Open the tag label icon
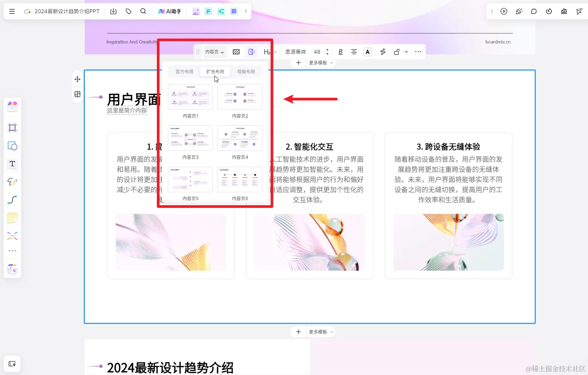This screenshot has height=375, width=588. click(x=128, y=11)
